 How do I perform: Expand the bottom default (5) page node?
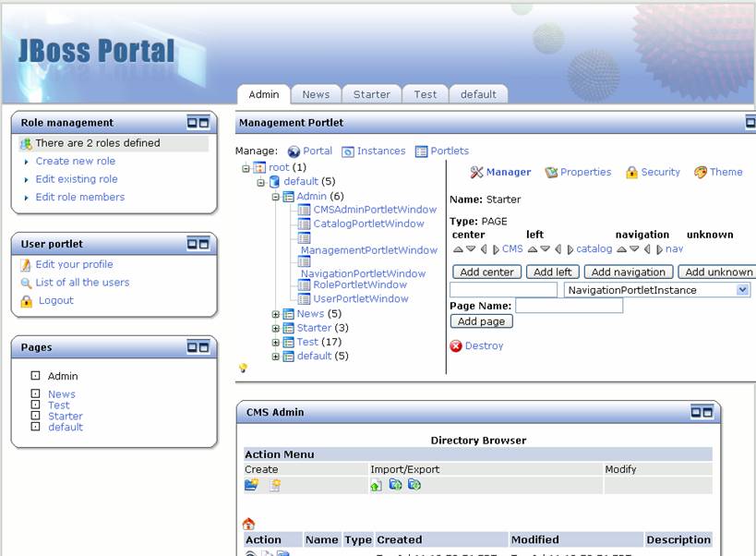pyautogui.click(x=276, y=357)
